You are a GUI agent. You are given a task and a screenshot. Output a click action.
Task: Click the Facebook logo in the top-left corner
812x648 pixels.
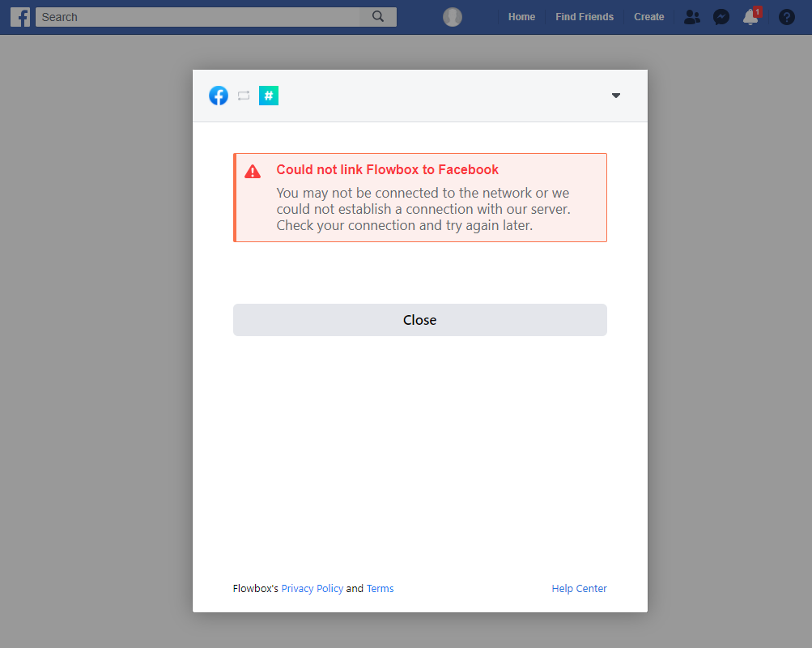tap(19, 16)
